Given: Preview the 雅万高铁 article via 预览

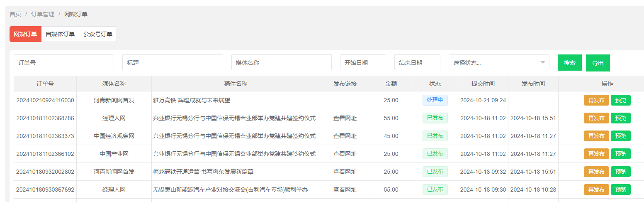Looking at the screenshot, I should (620, 101).
